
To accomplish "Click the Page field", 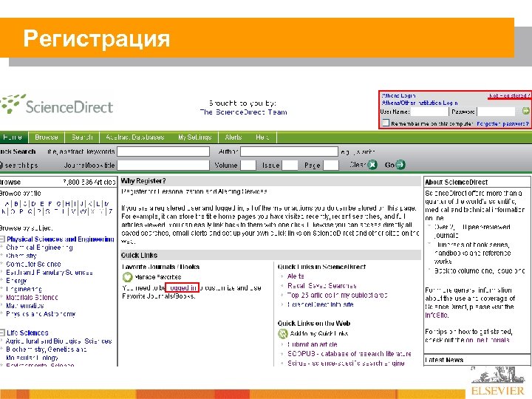I will pos(331,166).
